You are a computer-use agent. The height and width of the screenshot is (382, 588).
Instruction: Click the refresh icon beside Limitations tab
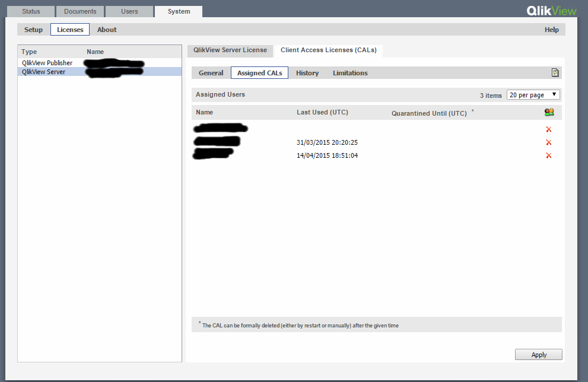pyautogui.click(x=555, y=72)
